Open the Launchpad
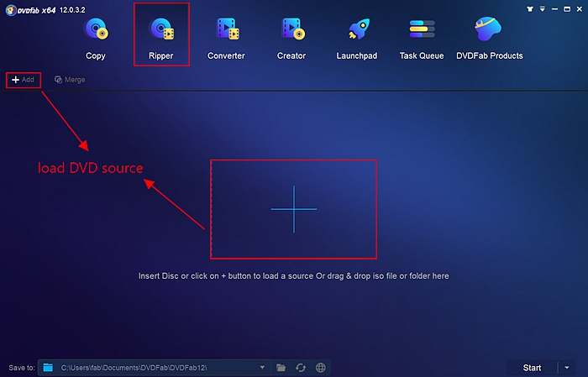588x377 pixels. point(357,38)
